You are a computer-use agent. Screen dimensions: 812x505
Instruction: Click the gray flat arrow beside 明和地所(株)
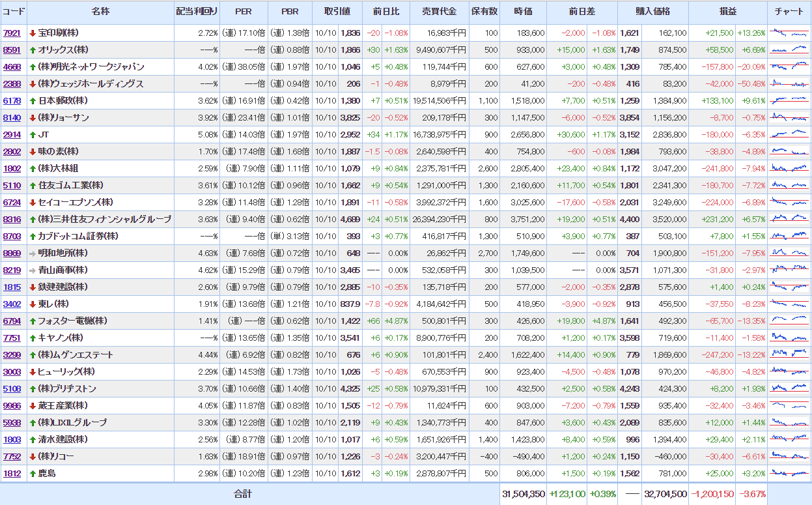click(x=33, y=253)
